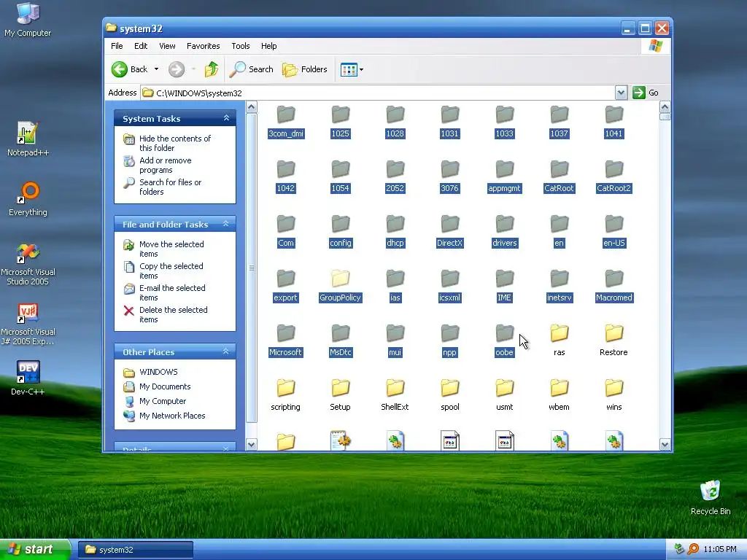This screenshot has height=560, width=747.
Task: Open the Edit menu
Action: [141, 46]
